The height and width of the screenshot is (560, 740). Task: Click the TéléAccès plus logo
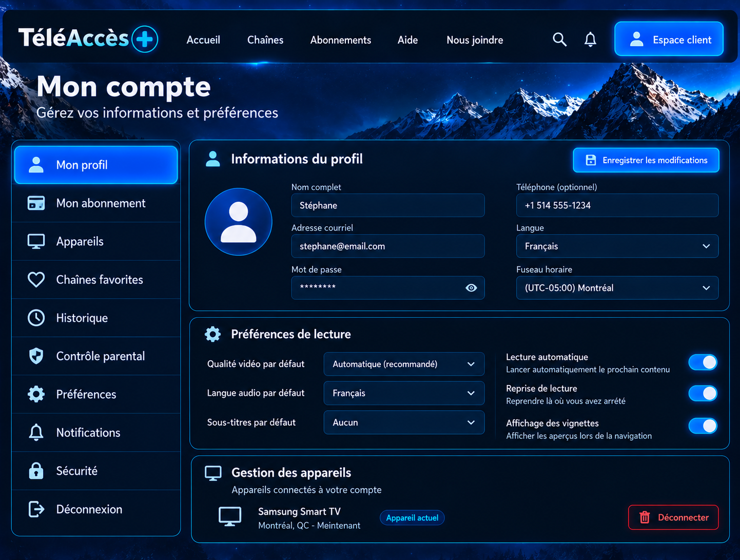(x=88, y=38)
